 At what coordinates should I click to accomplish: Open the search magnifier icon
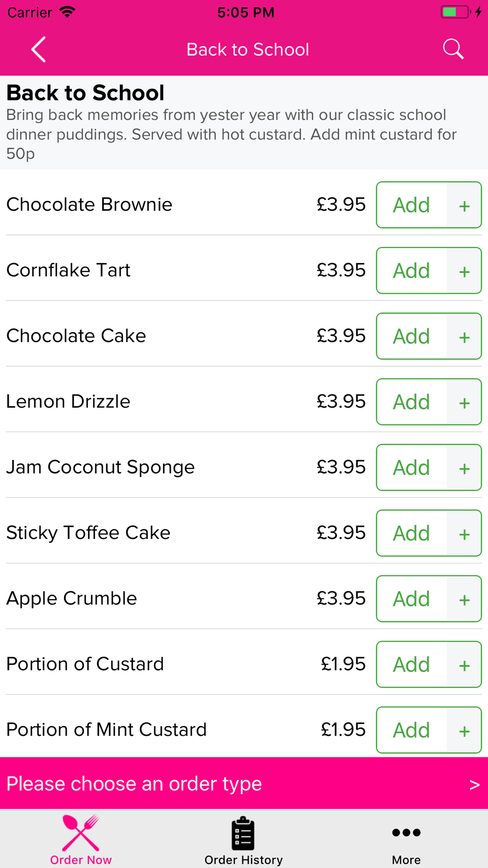click(453, 49)
